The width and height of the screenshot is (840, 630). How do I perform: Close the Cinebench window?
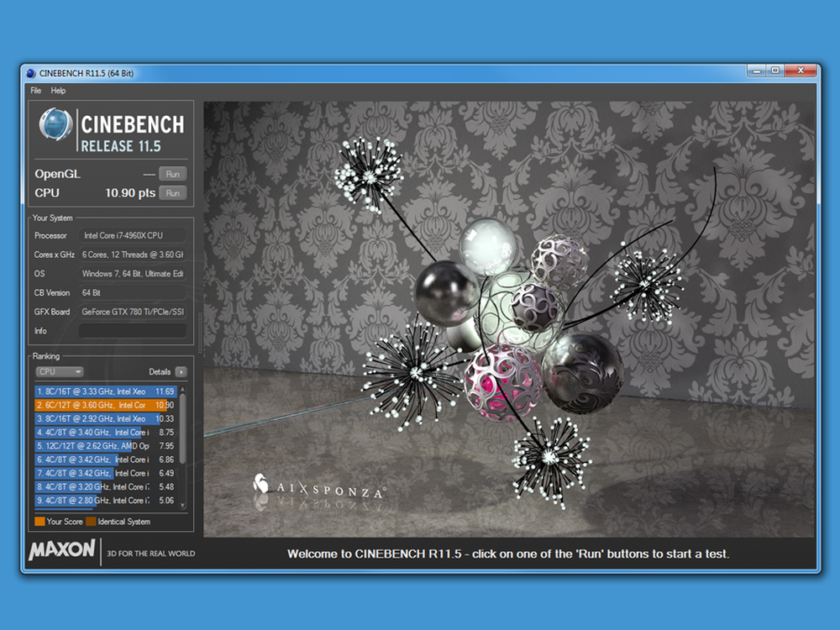[x=801, y=71]
